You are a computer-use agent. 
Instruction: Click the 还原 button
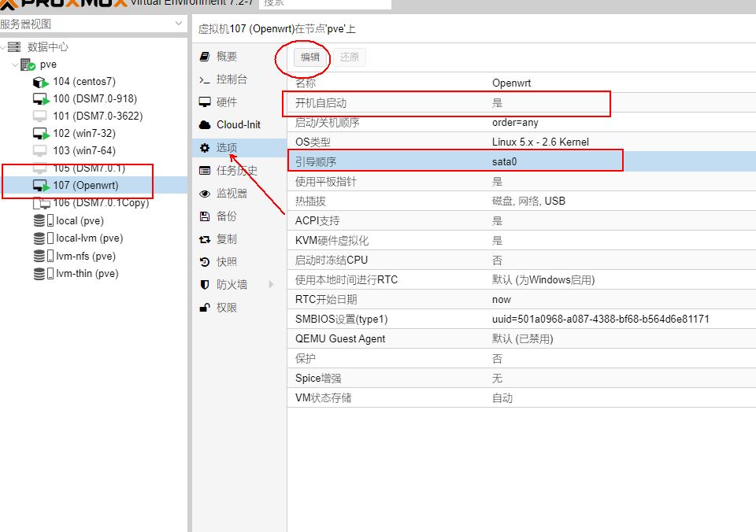click(x=350, y=57)
